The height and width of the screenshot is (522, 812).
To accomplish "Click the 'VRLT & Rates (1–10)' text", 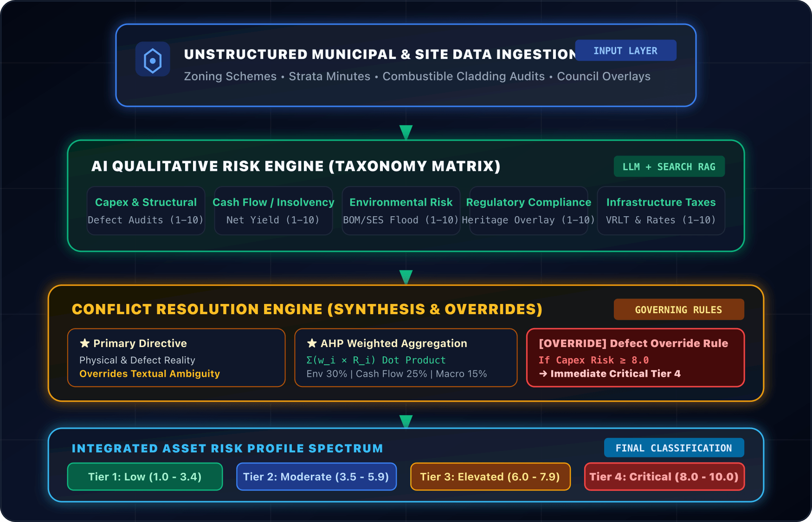I will click(661, 220).
